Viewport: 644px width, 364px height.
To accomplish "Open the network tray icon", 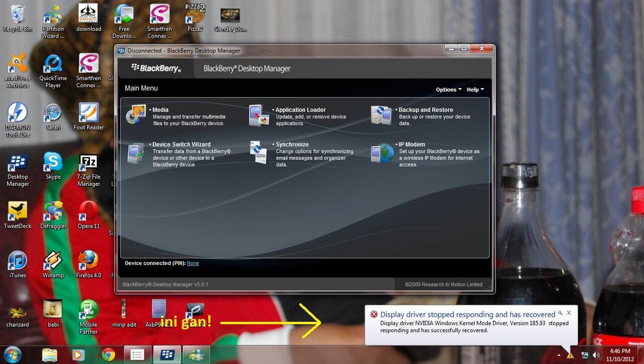I will [585, 355].
